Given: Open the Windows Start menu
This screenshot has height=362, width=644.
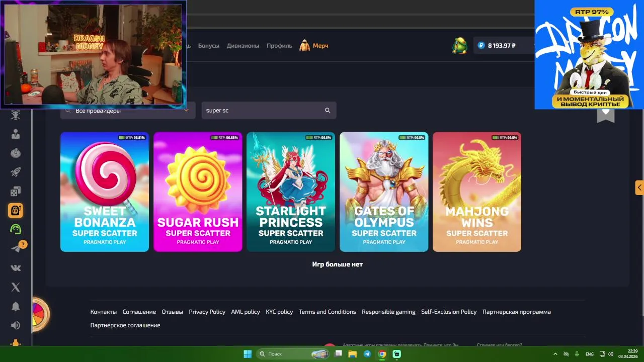Looking at the screenshot, I should point(248,354).
